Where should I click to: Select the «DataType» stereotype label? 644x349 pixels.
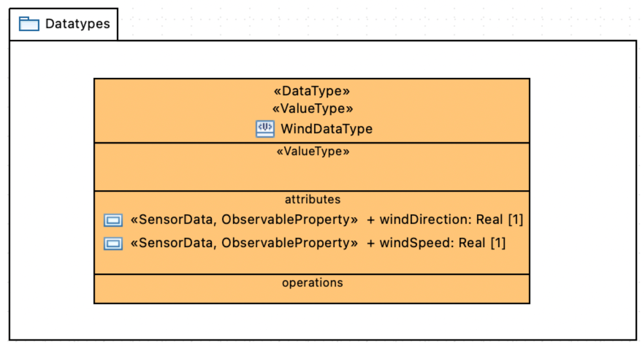(x=312, y=91)
